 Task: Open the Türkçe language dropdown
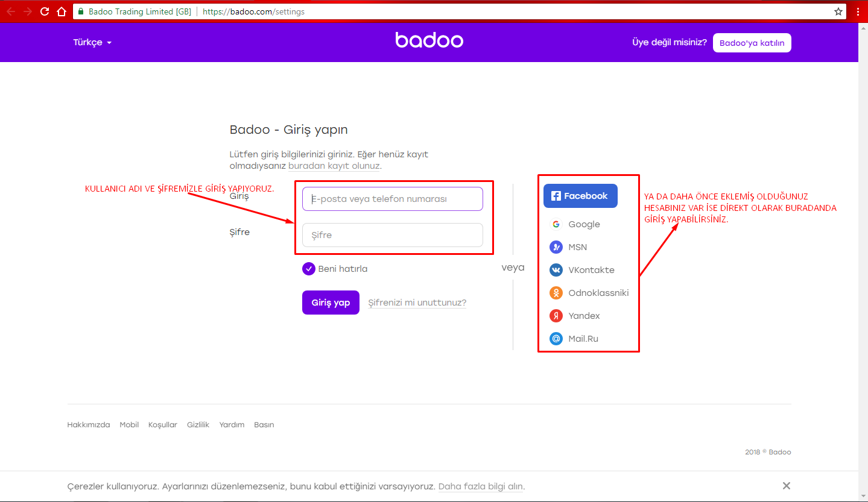[92, 43]
